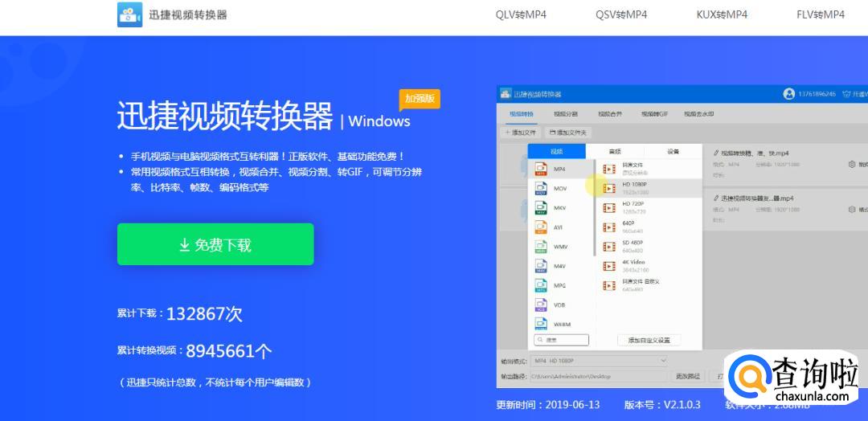Screen dimensions: 868x421
Task: Open the user avatar icon in app header
Action: (x=789, y=94)
